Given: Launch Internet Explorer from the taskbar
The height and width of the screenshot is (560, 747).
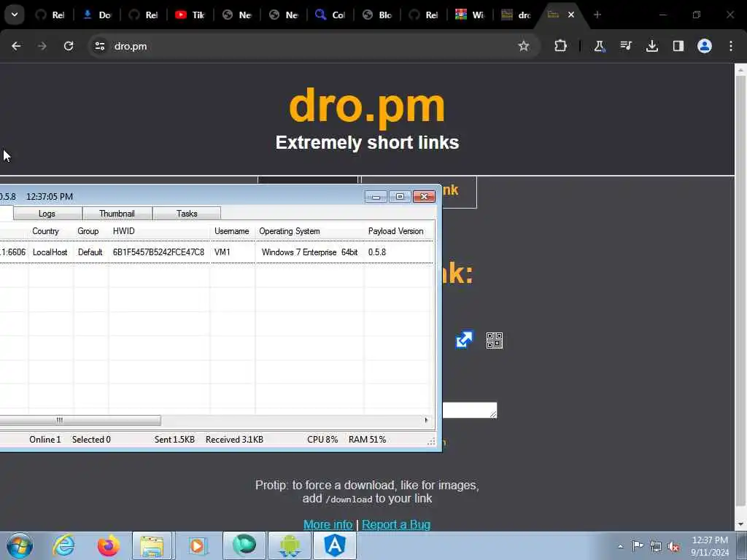Looking at the screenshot, I should 63,545.
